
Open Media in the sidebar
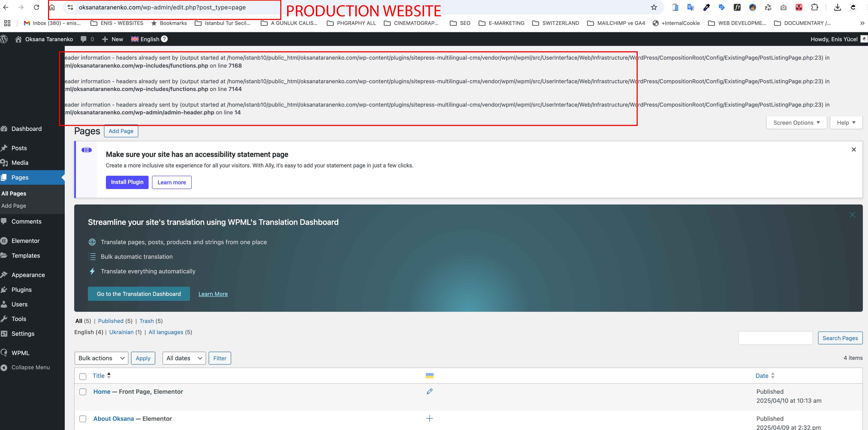[20, 163]
